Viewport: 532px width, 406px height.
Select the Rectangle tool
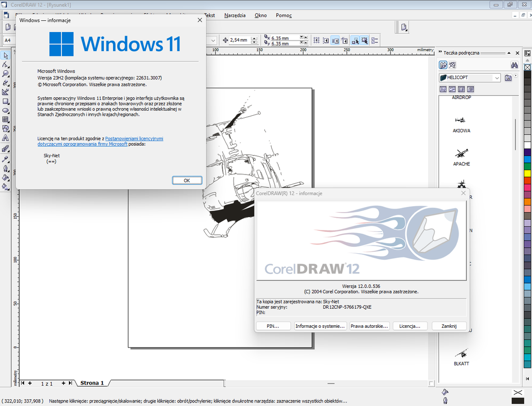tap(6, 101)
